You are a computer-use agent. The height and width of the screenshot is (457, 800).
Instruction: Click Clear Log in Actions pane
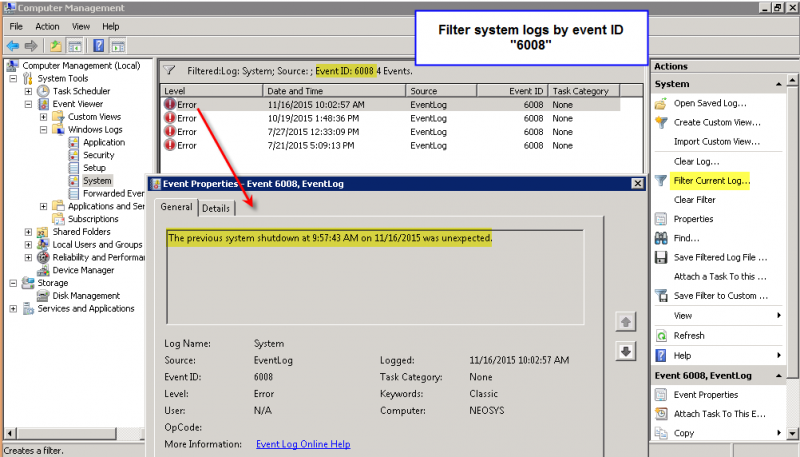(x=696, y=162)
